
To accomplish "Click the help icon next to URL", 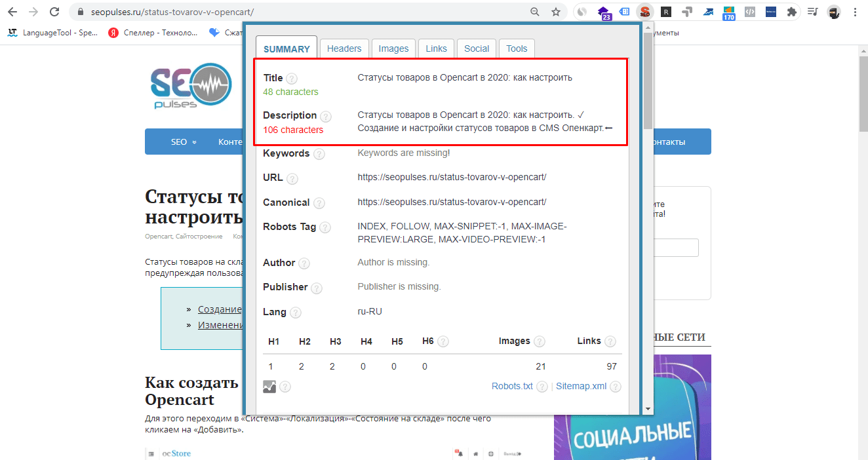I will 292,178.
